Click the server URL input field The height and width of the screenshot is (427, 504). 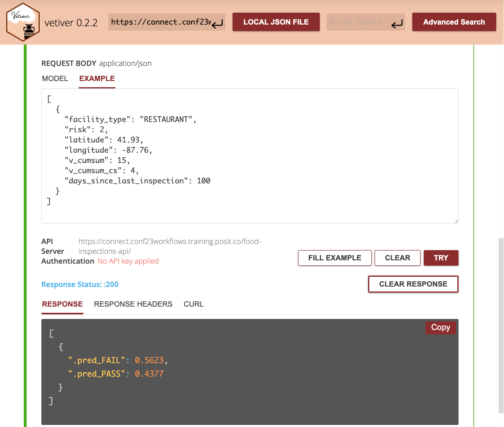tap(160, 22)
